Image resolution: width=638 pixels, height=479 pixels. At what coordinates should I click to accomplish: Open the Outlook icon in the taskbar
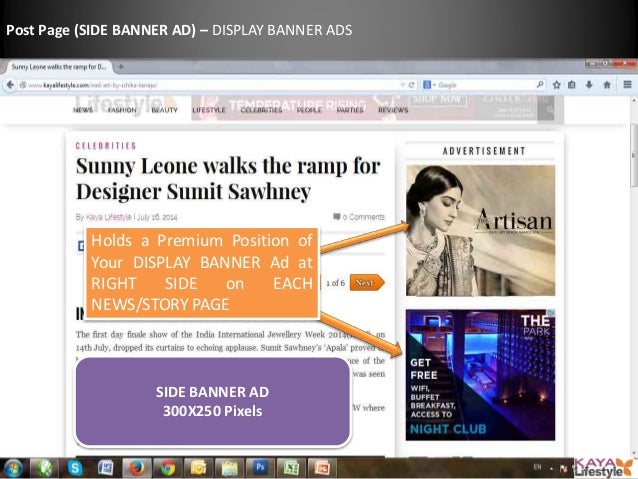pyautogui.click(x=198, y=468)
